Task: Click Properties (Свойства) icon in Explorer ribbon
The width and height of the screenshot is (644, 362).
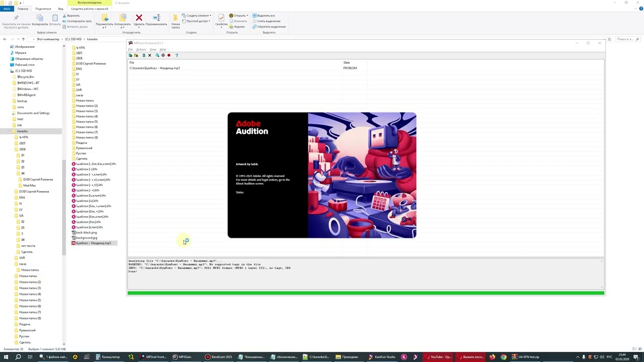Action: click(221, 18)
